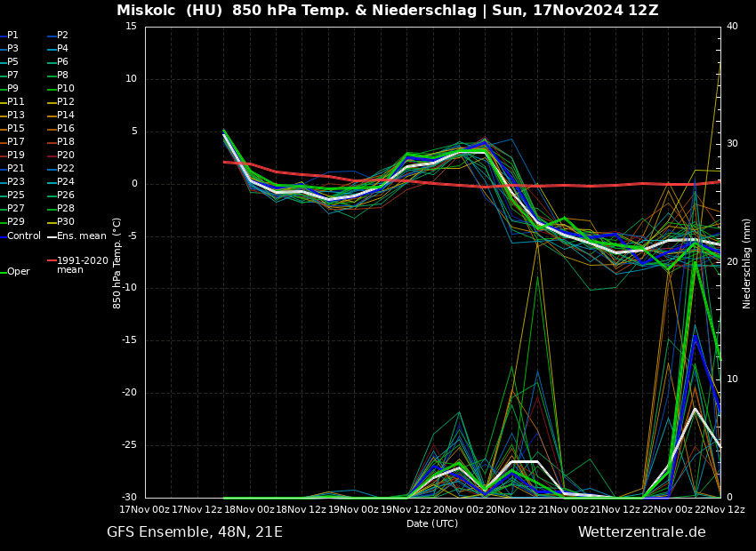Click the P1 legend entry
This screenshot has height=551, width=756.
[12, 36]
